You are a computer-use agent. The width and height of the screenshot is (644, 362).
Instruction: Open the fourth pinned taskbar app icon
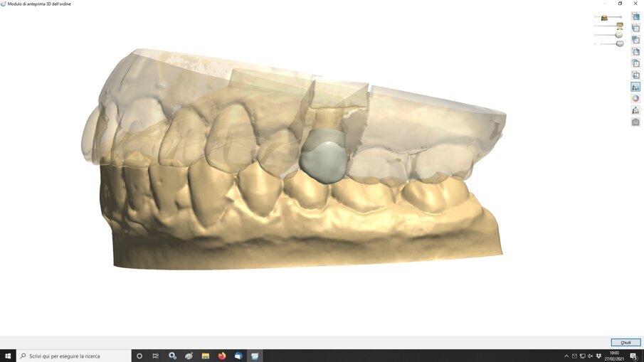(x=189, y=356)
